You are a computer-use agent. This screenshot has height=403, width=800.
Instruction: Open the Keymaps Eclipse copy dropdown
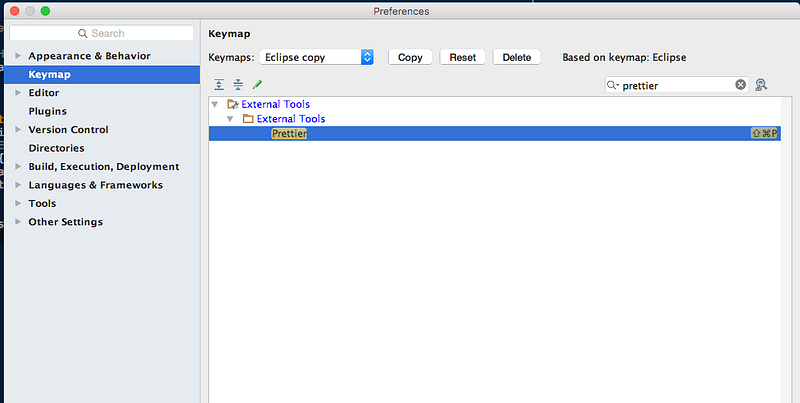coord(316,57)
